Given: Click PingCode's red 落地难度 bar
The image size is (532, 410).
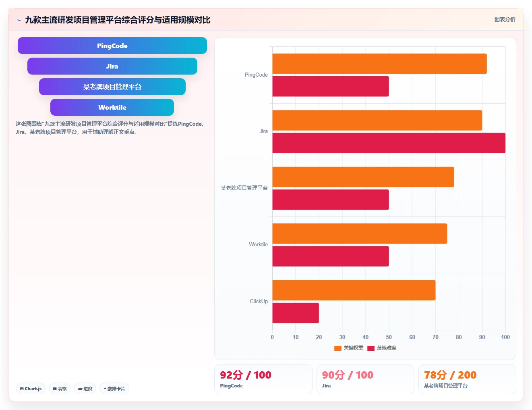Looking at the screenshot, I should 331,86.
